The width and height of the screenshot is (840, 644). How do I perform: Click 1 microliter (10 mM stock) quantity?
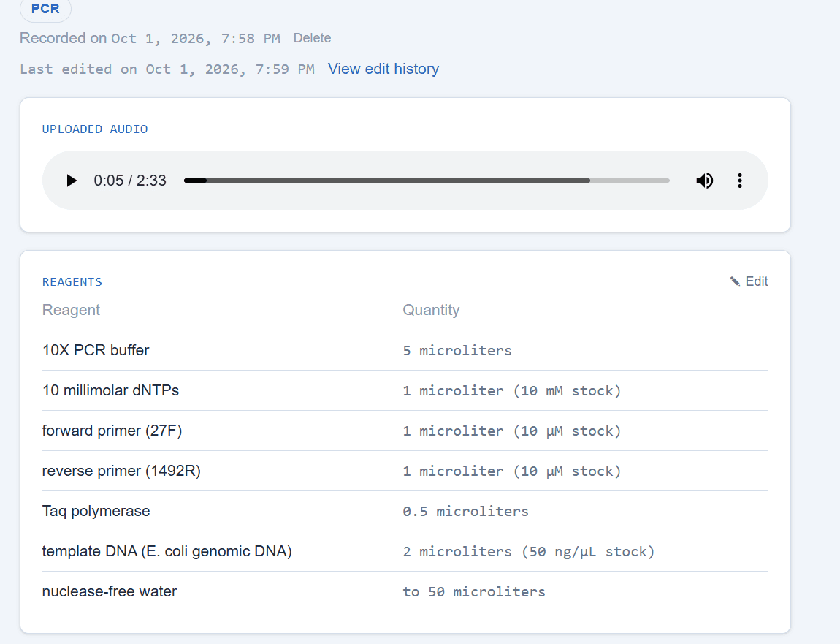click(x=511, y=391)
